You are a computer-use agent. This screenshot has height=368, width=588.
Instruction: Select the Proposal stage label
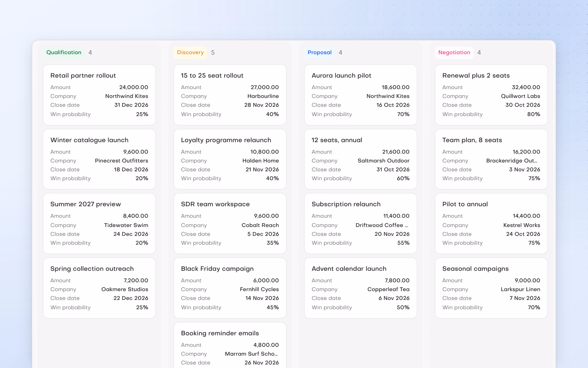click(319, 52)
